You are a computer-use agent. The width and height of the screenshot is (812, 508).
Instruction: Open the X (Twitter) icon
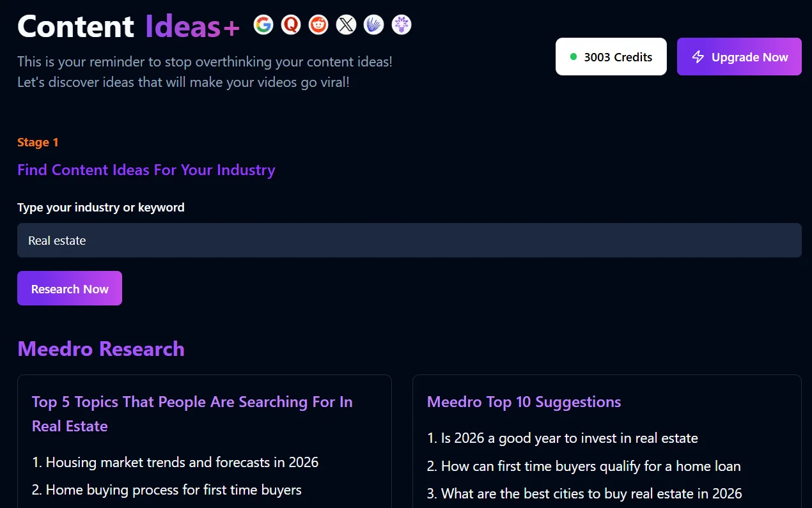coord(346,25)
